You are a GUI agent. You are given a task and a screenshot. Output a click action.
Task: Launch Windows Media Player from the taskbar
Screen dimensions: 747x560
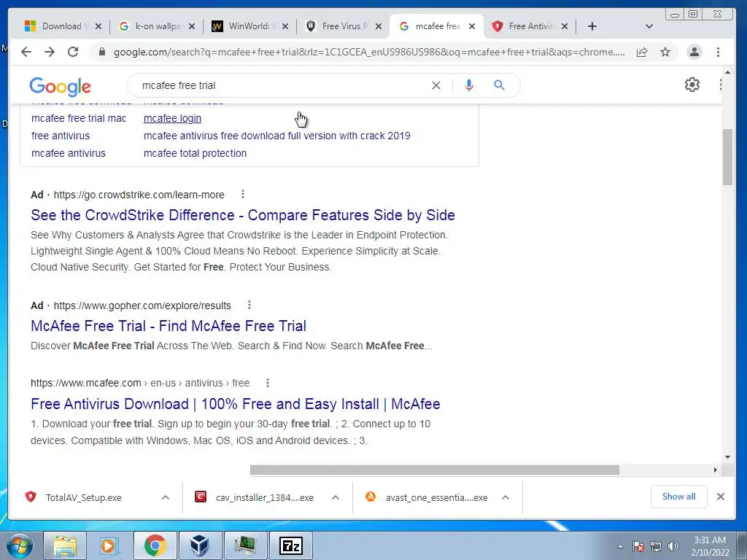110,545
